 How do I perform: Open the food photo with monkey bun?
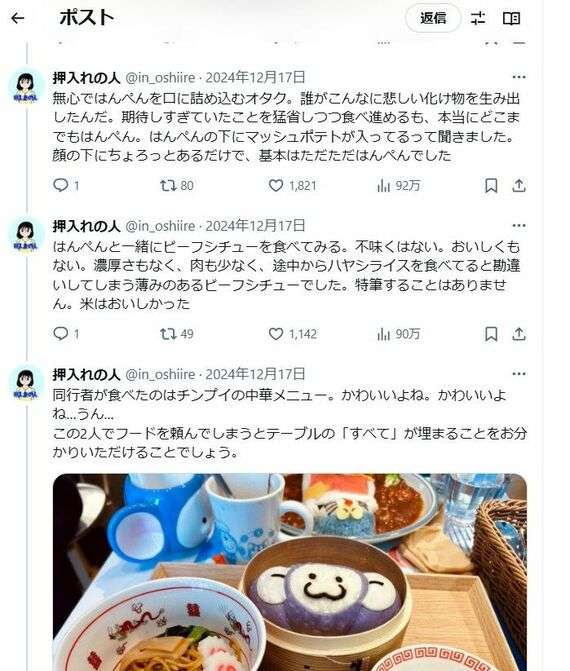[290, 572]
